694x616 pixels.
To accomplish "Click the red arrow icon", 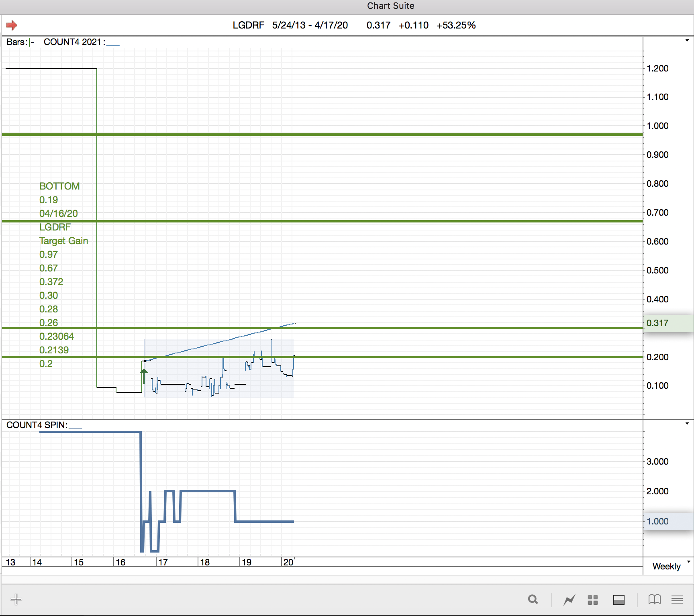I will coord(12,25).
